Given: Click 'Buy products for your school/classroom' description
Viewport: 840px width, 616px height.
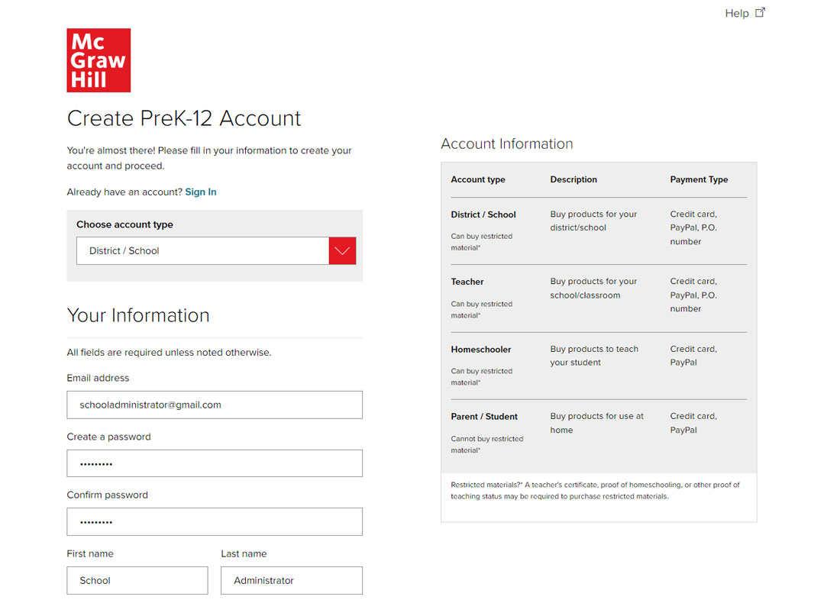Looking at the screenshot, I should tap(593, 289).
